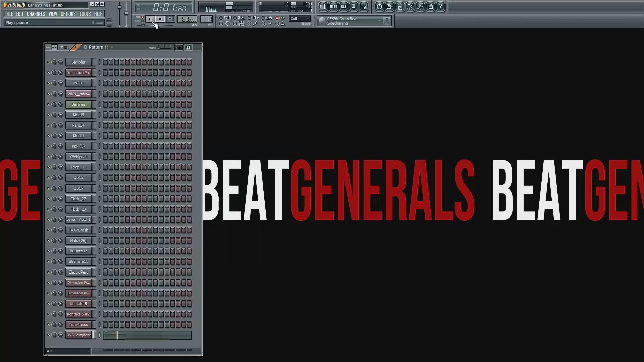644x362 pixels.
Task: Mute the BellTree channel LED
Action: pos(49,104)
